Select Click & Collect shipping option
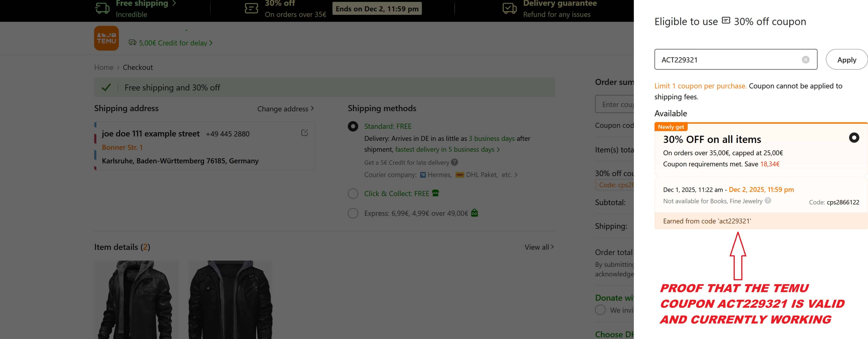The height and width of the screenshot is (339, 868). click(353, 194)
